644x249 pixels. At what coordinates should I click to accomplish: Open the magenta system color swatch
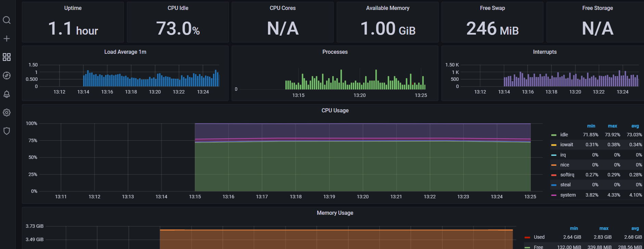(554, 195)
